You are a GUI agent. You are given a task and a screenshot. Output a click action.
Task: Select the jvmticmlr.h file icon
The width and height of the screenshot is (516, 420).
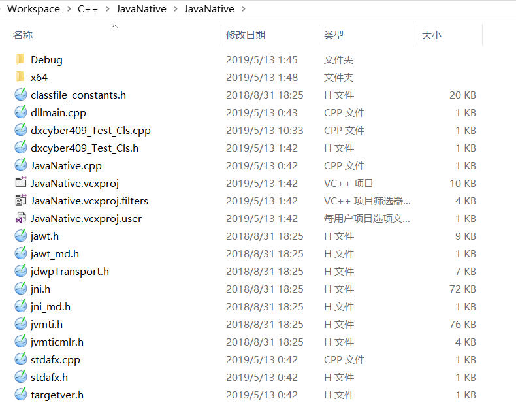pyautogui.click(x=21, y=342)
